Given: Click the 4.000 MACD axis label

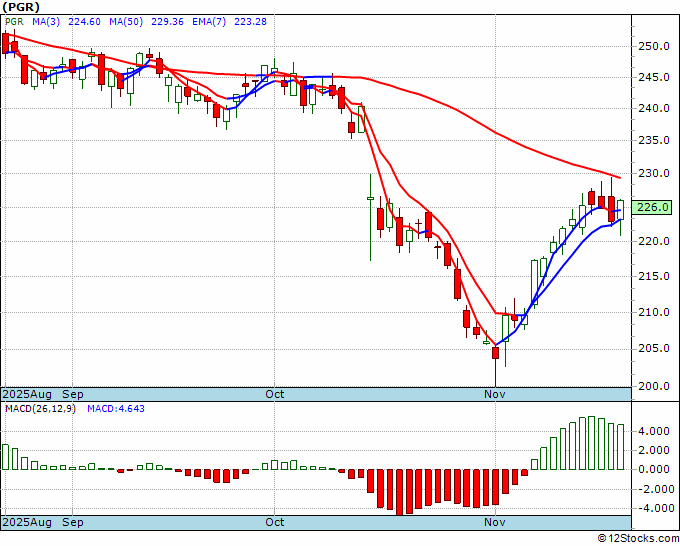Looking at the screenshot, I should click(654, 432).
